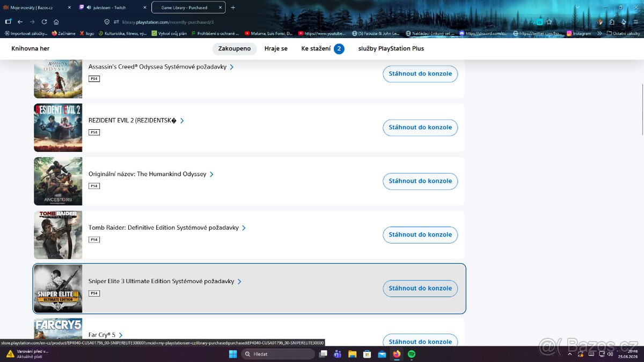
Task: Click the Hledat taskbar search box
Action: (x=277, y=354)
